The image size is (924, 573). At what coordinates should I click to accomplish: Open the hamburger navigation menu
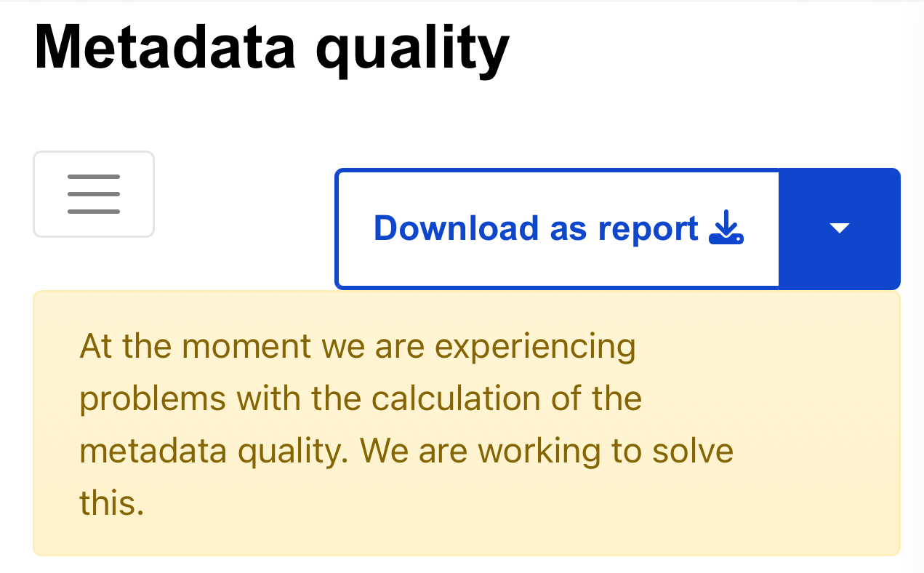[x=94, y=194]
